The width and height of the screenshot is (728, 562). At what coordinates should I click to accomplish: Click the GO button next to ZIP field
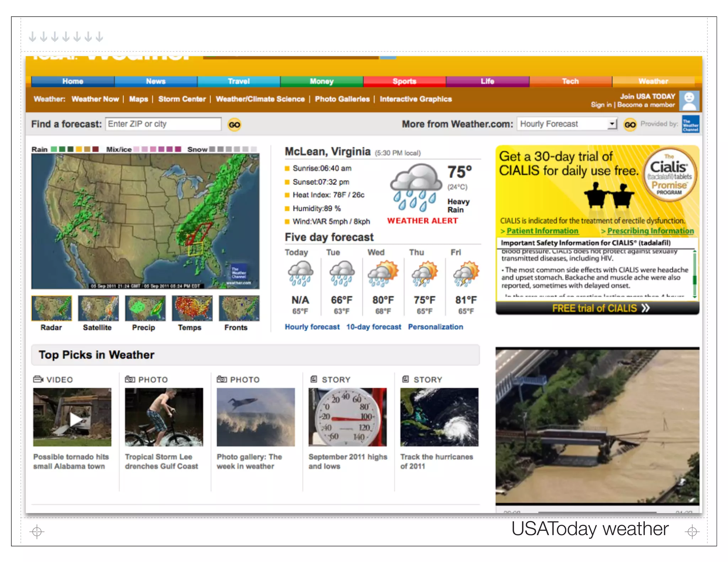(234, 125)
